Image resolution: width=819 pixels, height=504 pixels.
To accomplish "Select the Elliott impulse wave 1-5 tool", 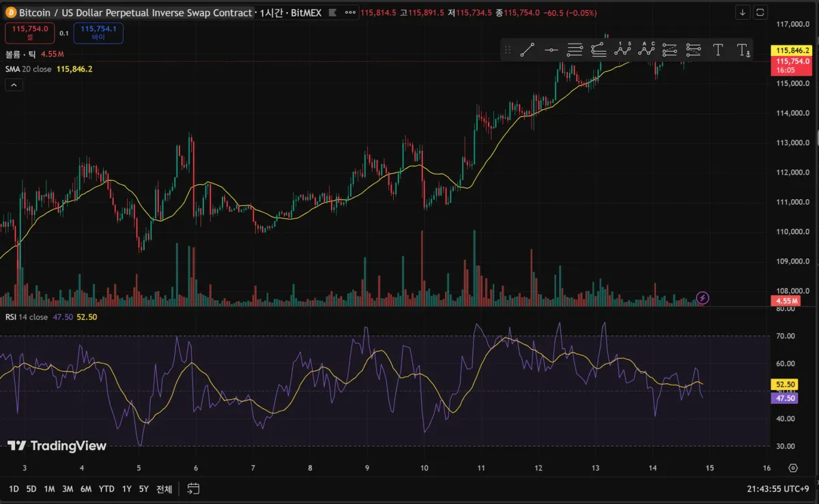I will pyautogui.click(x=622, y=49).
